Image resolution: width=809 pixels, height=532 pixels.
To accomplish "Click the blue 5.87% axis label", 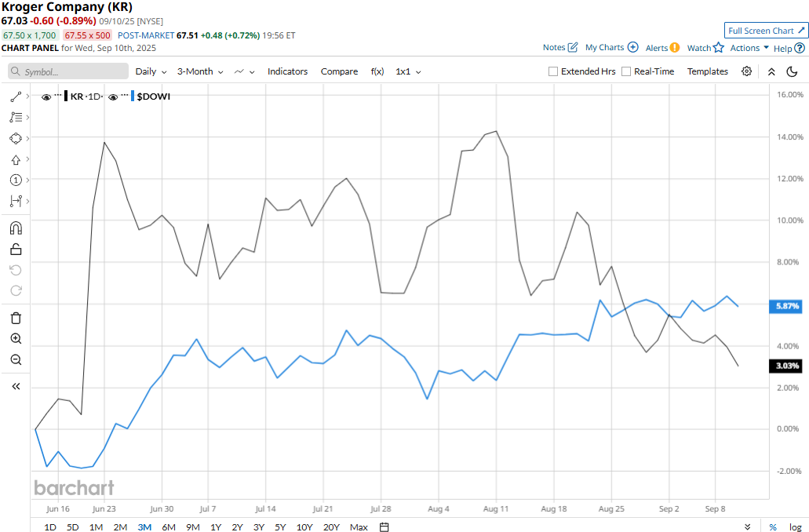I will (787, 306).
